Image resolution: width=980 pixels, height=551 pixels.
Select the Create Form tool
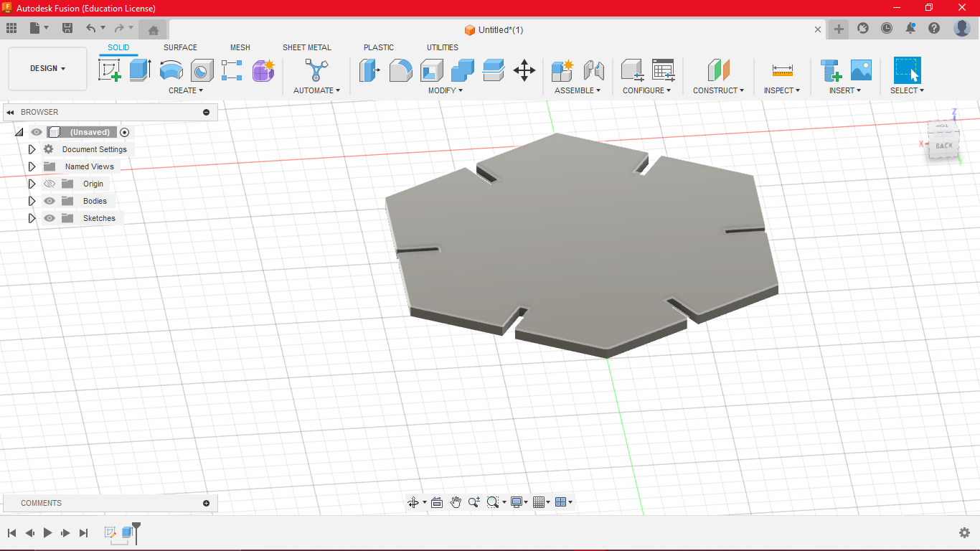click(263, 70)
